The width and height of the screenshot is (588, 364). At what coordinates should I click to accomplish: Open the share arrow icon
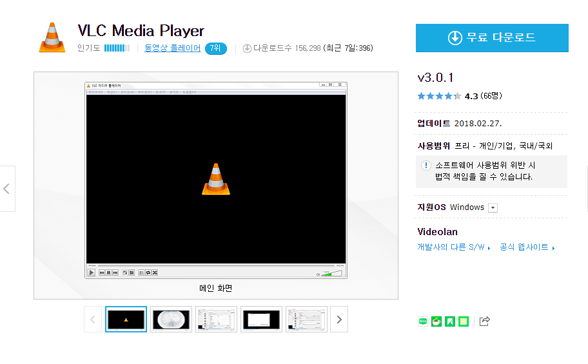[484, 321]
